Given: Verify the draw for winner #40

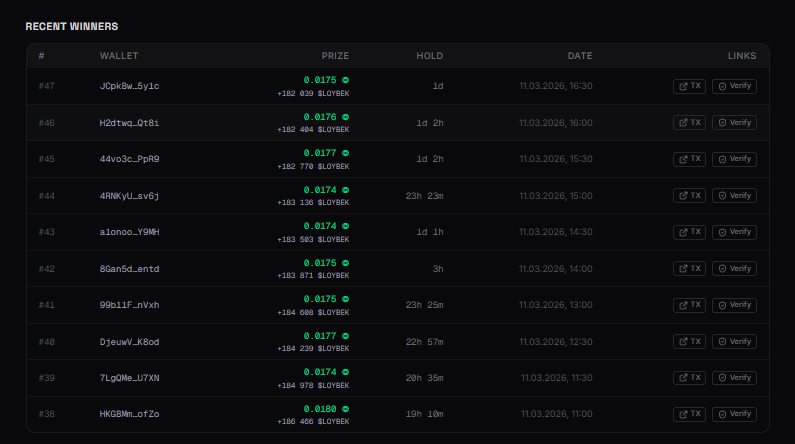Looking at the screenshot, I should (734, 342).
